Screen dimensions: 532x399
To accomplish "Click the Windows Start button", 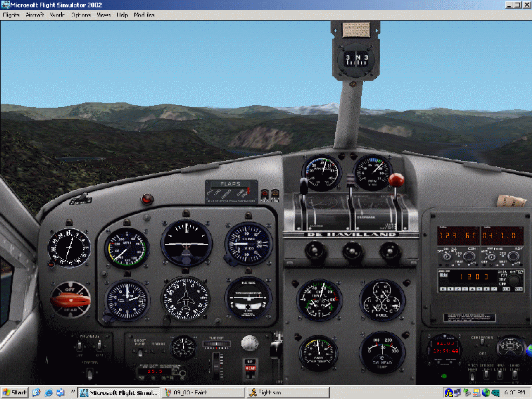I will tap(15, 392).
